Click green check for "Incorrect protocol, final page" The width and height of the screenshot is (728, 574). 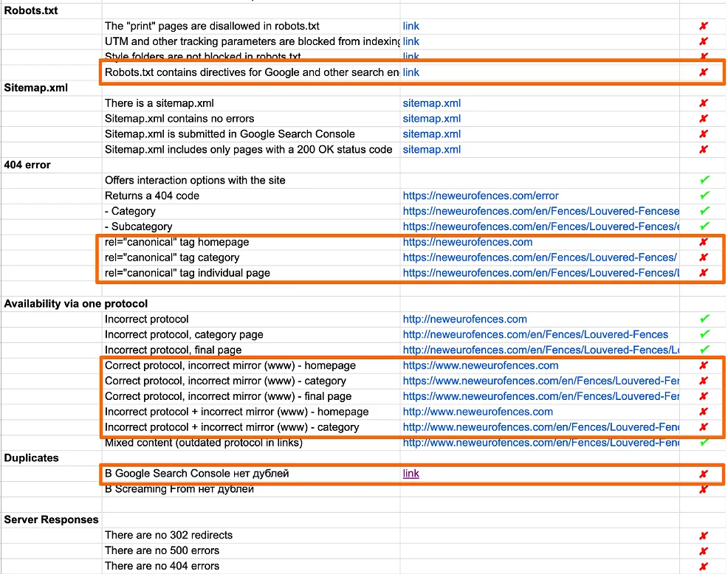[704, 350]
